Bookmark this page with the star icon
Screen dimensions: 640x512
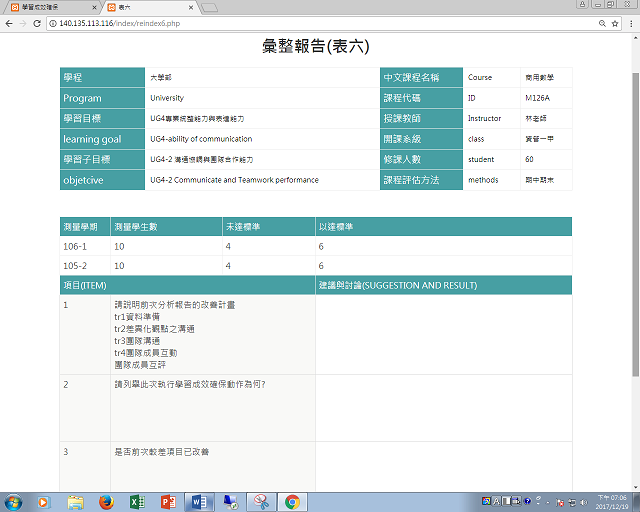pyautogui.click(x=615, y=24)
